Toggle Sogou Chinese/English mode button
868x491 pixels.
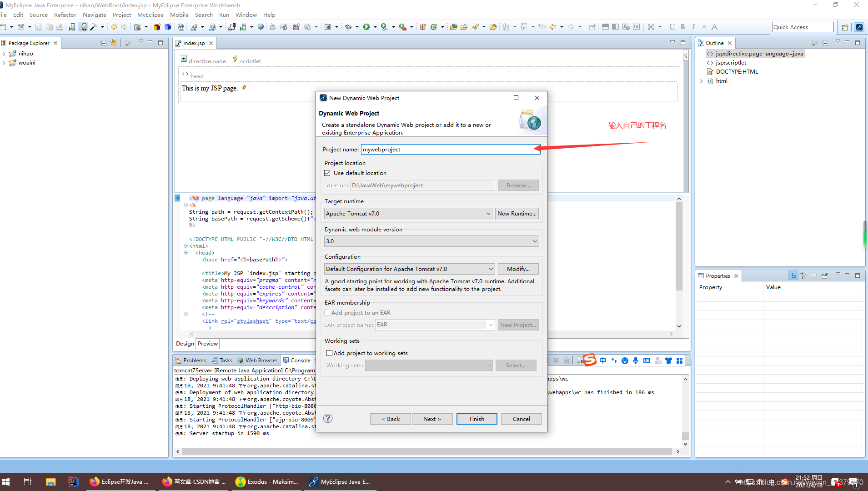coord(603,361)
